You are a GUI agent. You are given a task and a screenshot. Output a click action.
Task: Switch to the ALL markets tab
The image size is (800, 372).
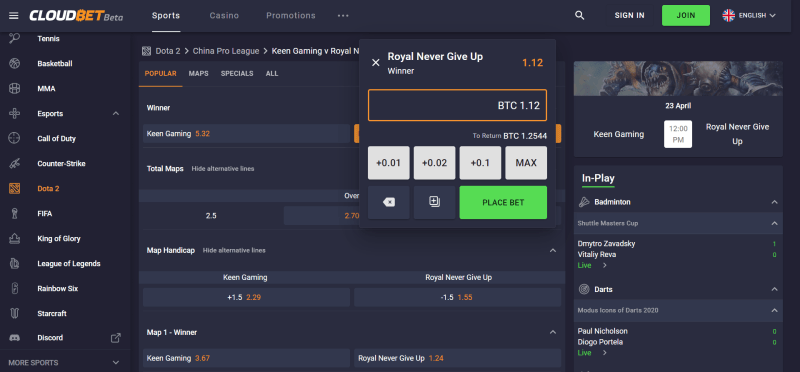(272, 73)
